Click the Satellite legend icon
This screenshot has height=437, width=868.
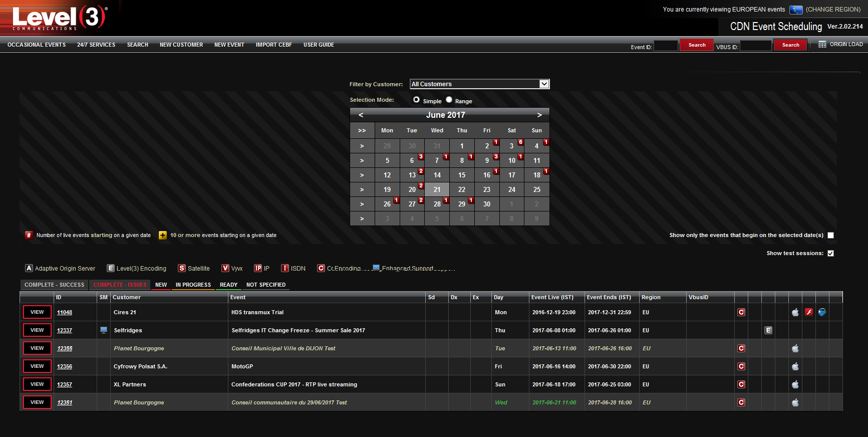point(182,268)
